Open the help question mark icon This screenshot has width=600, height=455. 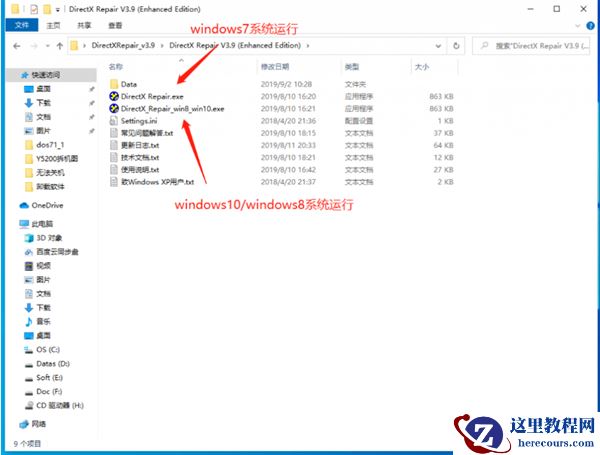tap(590, 26)
